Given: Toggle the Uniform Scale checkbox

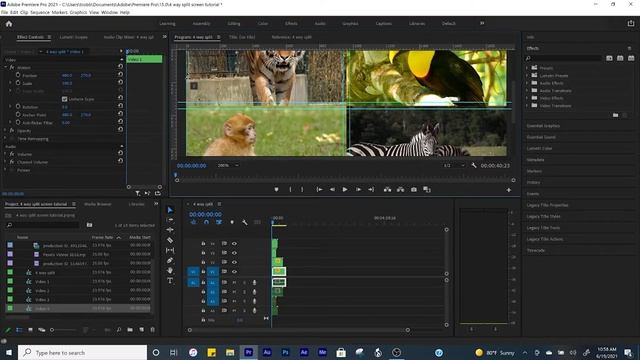Looking at the screenshot, I should [x=64, y=99].
